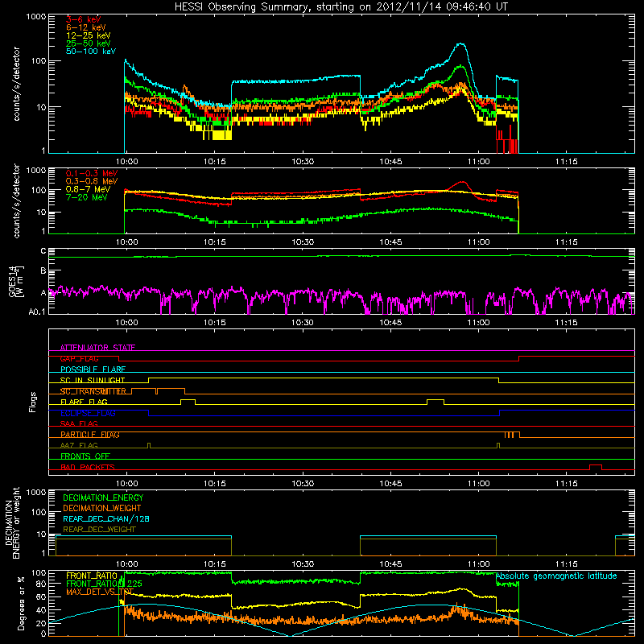Click the raised BAD_PACKETS pulse near 11:20
The image size is (644, 644).
pos(596,467)
